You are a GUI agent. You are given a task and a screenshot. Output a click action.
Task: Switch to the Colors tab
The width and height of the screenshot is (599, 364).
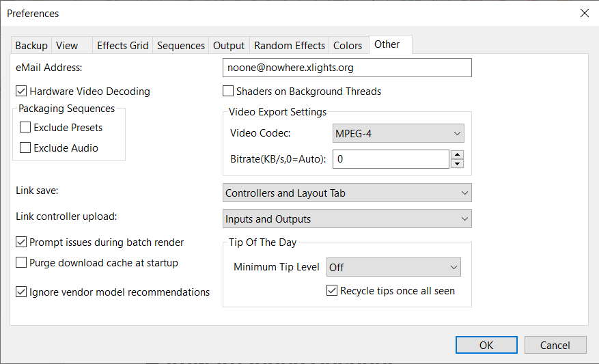[x=348, y=46]
